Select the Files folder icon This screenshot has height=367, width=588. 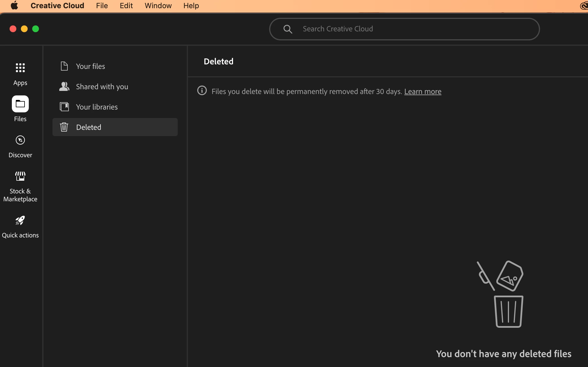point(20,104)
